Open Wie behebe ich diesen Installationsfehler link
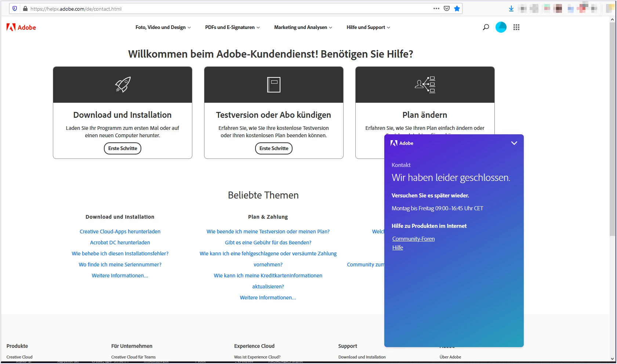Image resolution: width=617 pixels, height=364 pixels. click(x=120, y=254)
